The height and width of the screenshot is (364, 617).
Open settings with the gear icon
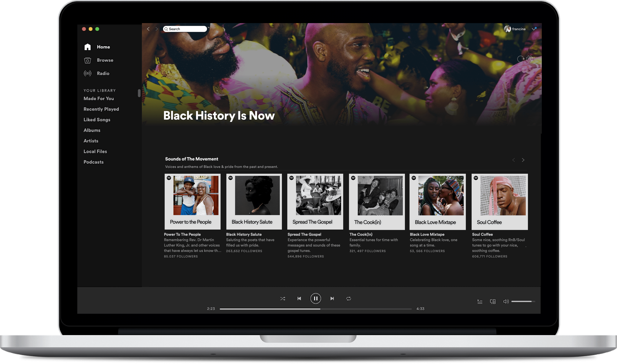(530, 59)
